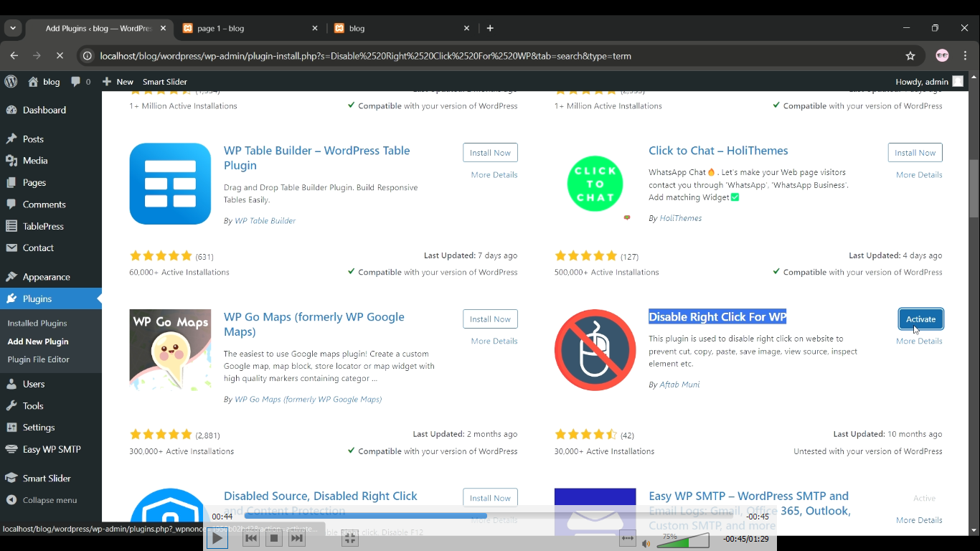
Task: Switch to the 'page 1 – blog' browser tab
Action: pos(249,28)
